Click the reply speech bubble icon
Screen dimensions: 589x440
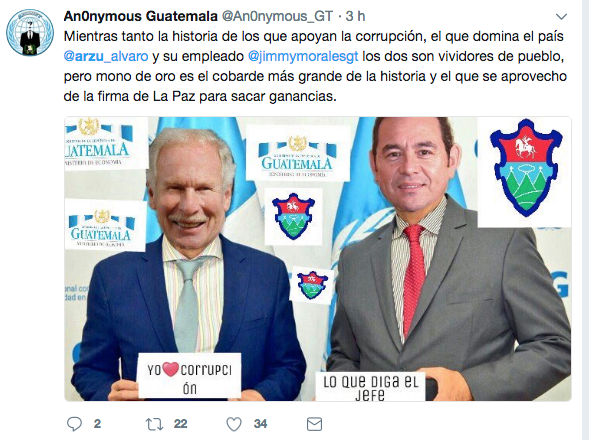[74, 424]
